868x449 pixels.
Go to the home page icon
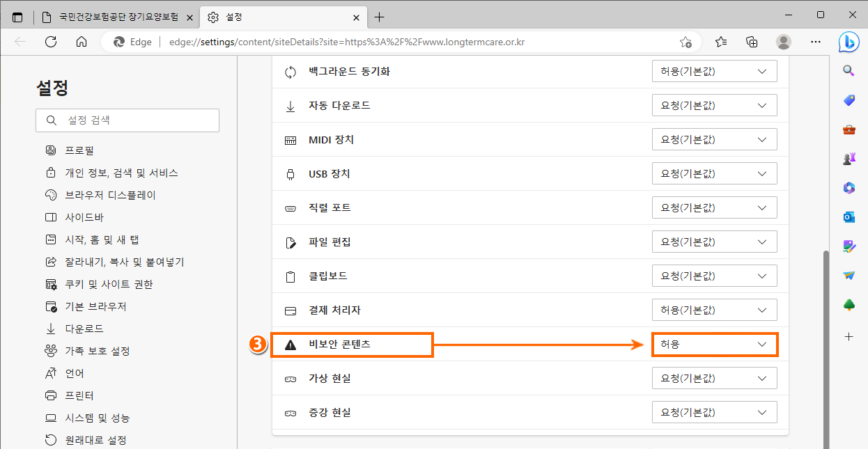tap(82, 42)
